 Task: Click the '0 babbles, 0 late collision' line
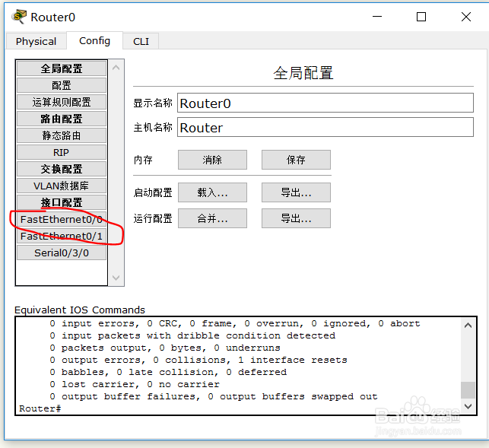click(x=168, y=372)
